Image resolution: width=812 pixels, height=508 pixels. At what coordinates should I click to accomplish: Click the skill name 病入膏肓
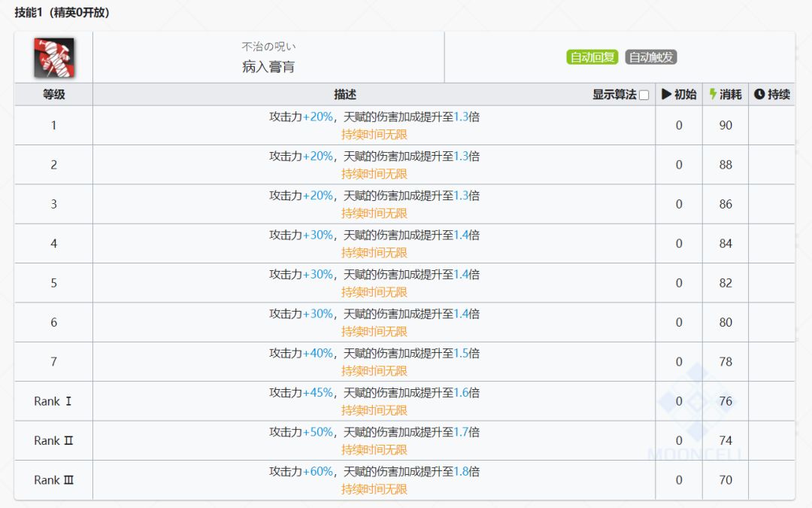(x=268, y=67)
